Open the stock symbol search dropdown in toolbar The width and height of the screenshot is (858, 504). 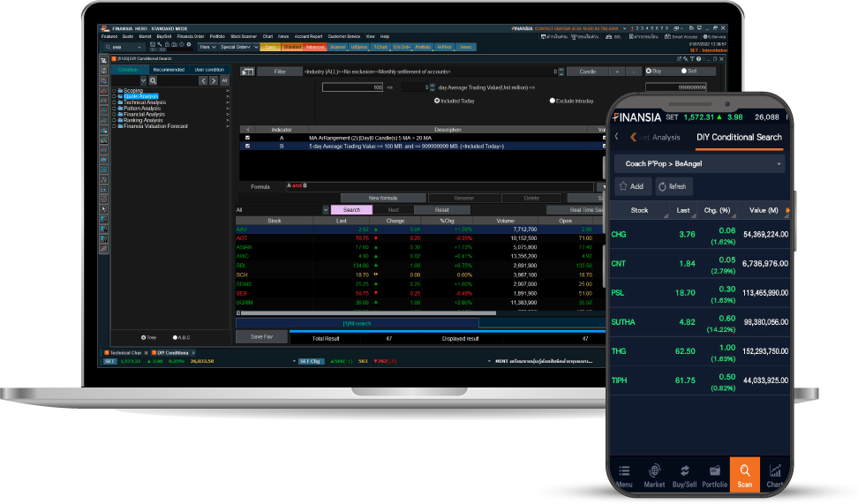[139, 48]
